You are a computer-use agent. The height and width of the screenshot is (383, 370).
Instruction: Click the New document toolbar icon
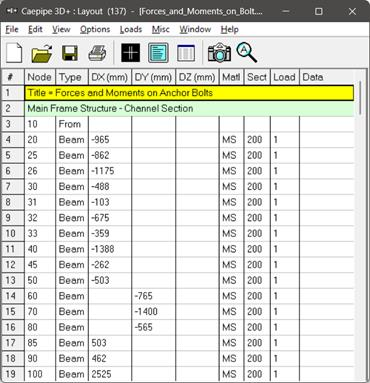pyautogui.click(x=14, y=53)
